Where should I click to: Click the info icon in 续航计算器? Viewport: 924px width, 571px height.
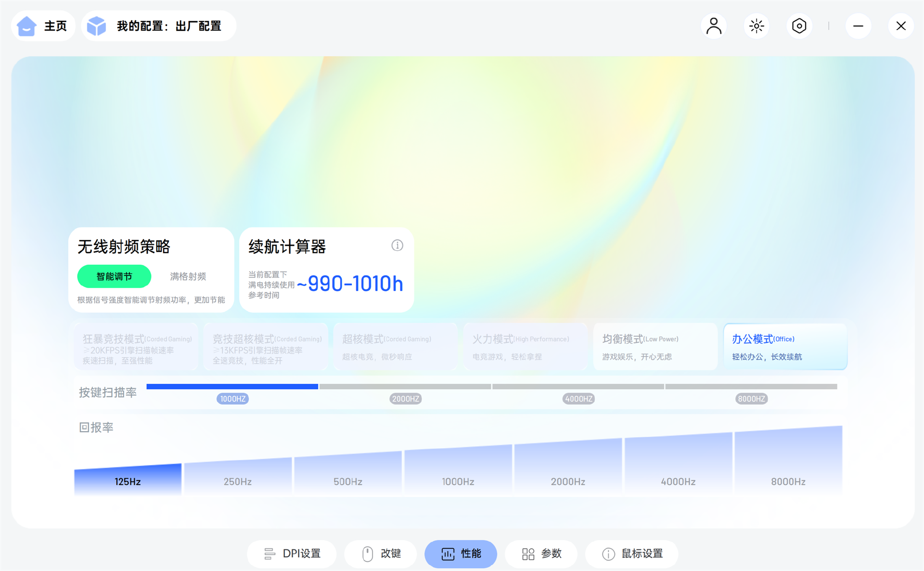(x=397, y=245)
